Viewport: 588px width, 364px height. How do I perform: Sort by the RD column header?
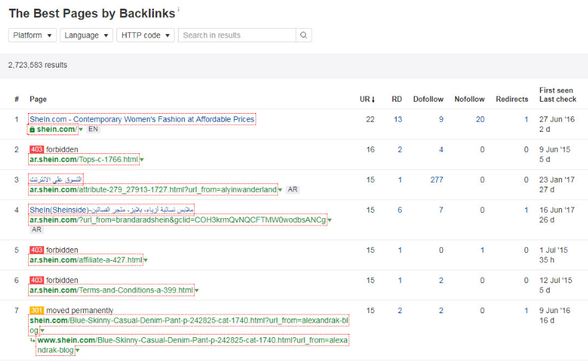pyautogui.click(x=397, y=99)
